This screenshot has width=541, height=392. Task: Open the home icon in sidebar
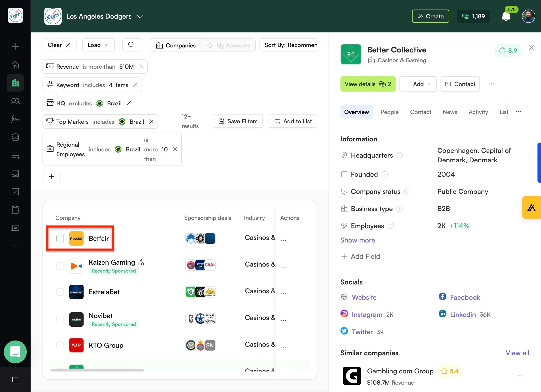[x=15, y=65]
